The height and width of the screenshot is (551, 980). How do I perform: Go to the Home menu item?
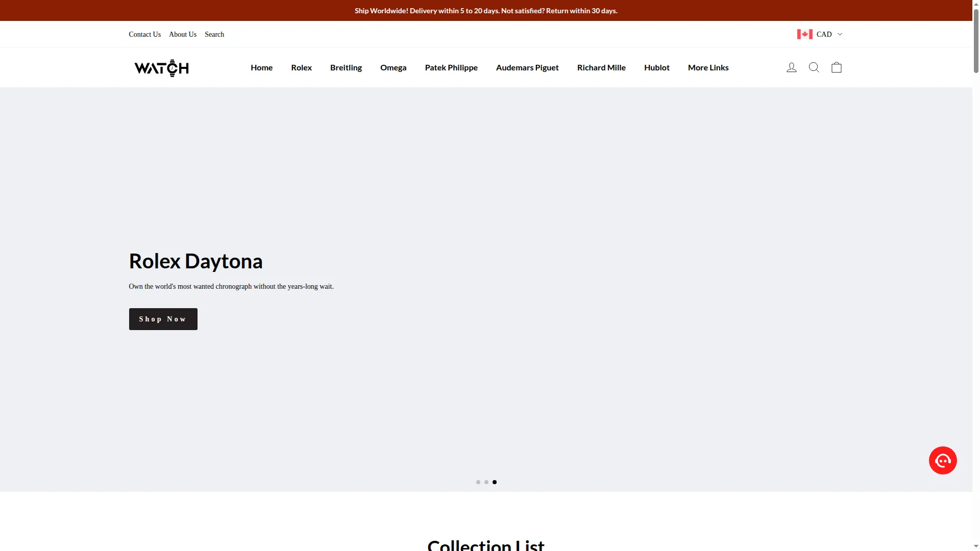261,67
